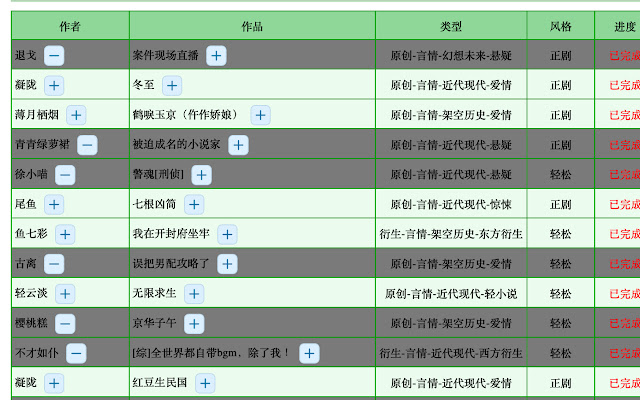Expand work 警魂[刑侦] with plus button
Screen dimensions: 640x400
(x=201, y=175)
